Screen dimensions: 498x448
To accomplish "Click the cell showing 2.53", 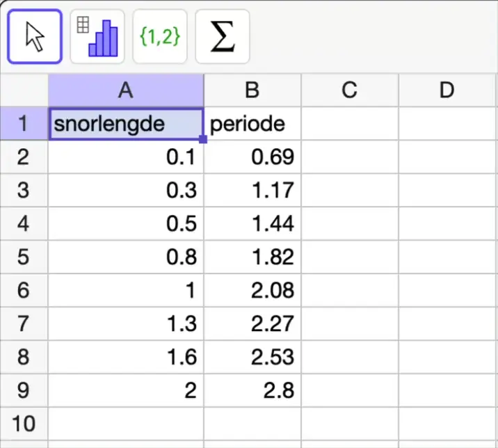I will 252,357.
